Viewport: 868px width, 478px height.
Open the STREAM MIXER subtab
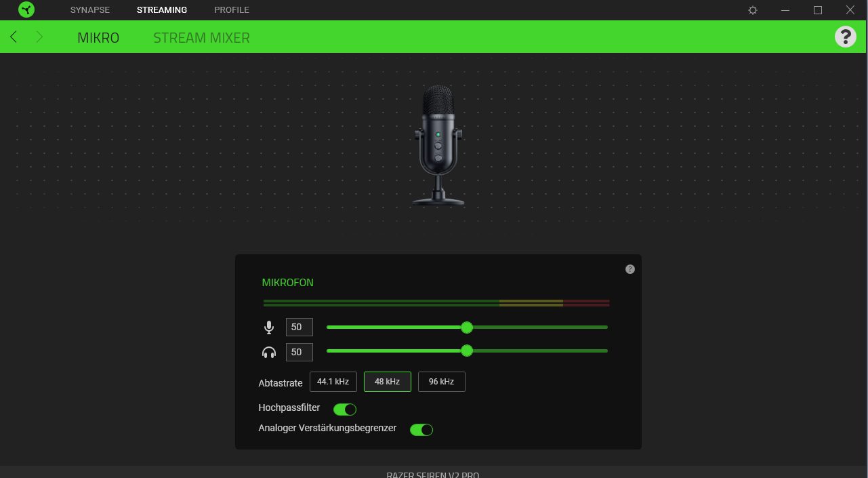201,38
